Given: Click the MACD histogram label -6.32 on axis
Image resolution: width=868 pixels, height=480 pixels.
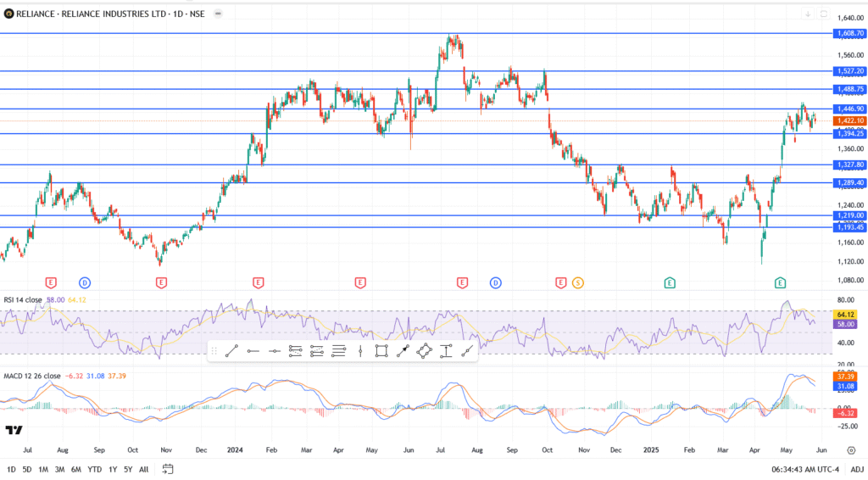Looking at the screenshot, I should 845,413.
